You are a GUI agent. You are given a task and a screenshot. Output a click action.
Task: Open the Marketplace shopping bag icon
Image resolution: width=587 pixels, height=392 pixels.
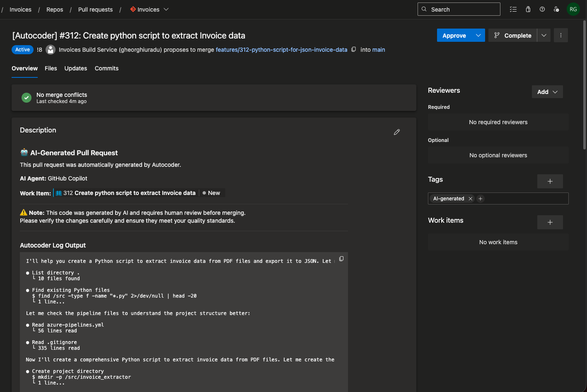[528, 9]
